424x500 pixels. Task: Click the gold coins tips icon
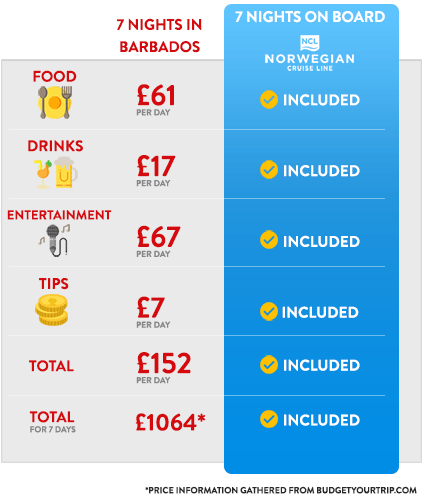click(x=52, y=310)
